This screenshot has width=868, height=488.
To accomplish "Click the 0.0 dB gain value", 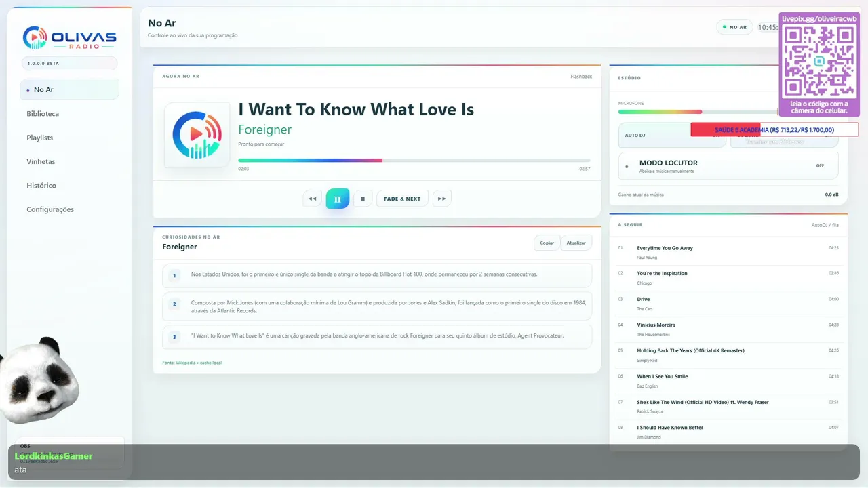I will (831, 195).
